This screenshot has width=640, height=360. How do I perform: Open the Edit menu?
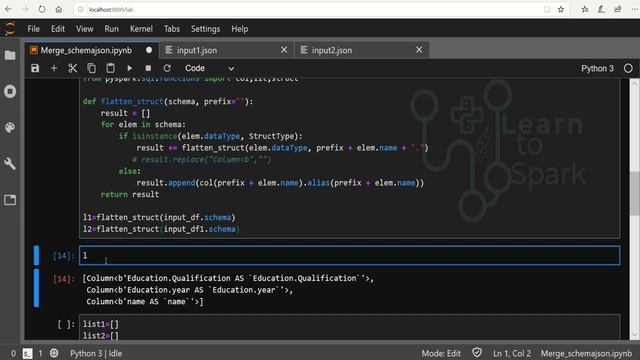[58, 29]
